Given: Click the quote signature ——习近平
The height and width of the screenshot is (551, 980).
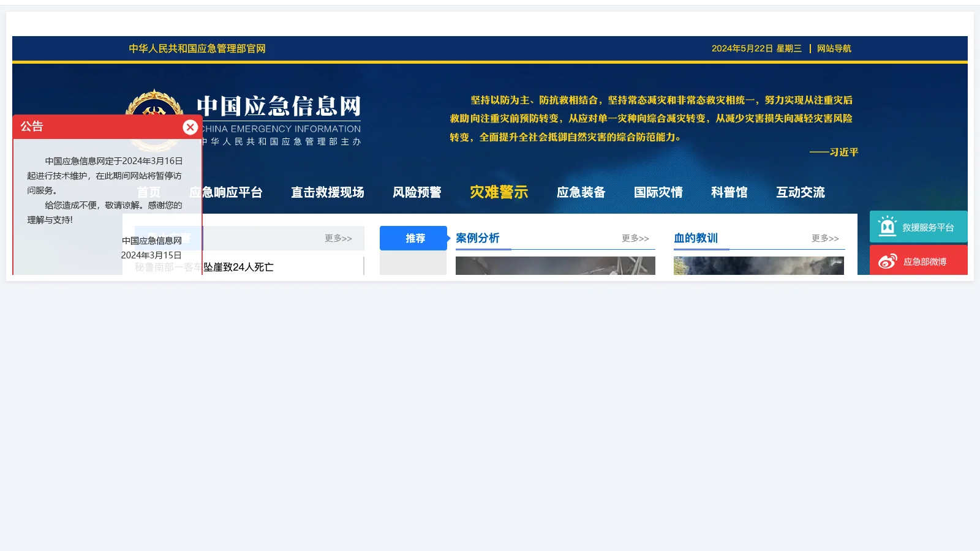Looking at the screenshot, I should click(x=834, y=152).
